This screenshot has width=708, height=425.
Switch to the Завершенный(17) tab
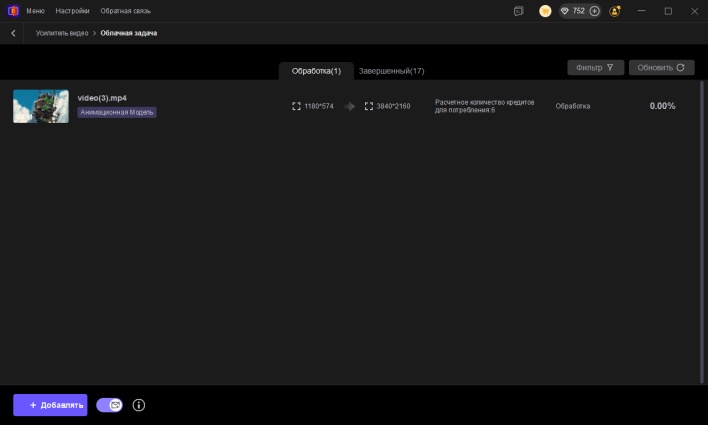pyautogui.click(x=391, y=71)
